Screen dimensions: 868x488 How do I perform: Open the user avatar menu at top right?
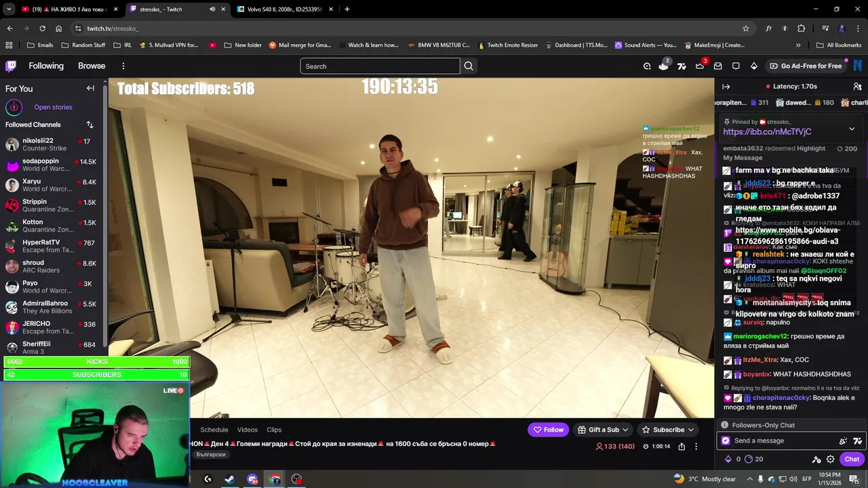coord(859,66)
